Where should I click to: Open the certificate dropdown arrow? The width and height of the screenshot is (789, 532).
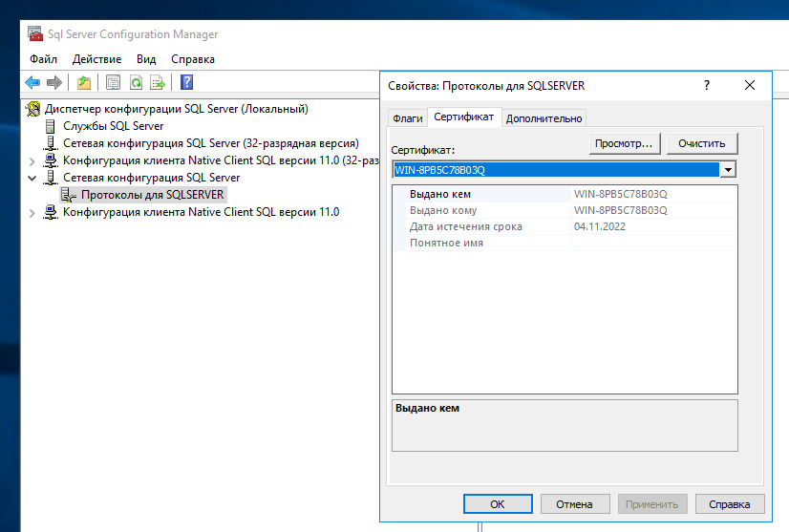click(x=728, y=170)
